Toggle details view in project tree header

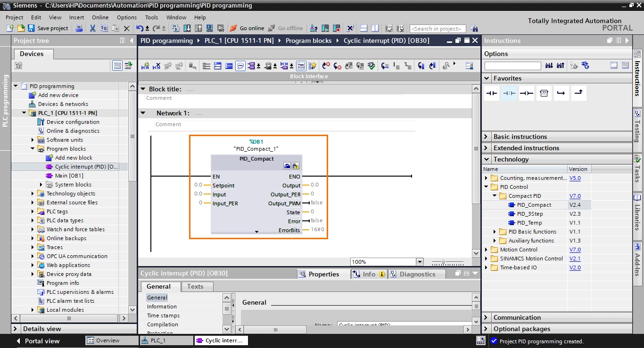click(x=123, y=40)
